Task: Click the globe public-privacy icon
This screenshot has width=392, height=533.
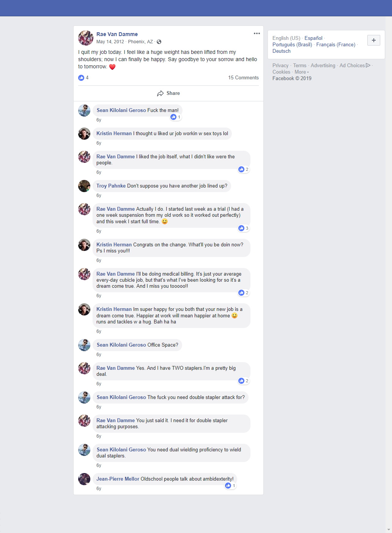Action: (x=159, y=42)
